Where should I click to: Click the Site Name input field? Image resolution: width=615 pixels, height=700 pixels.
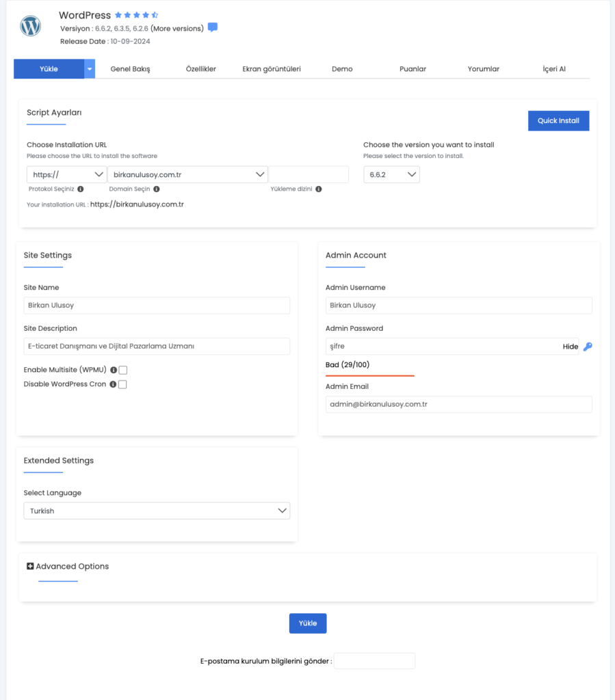pyautogui.click(x=157, y=306)
